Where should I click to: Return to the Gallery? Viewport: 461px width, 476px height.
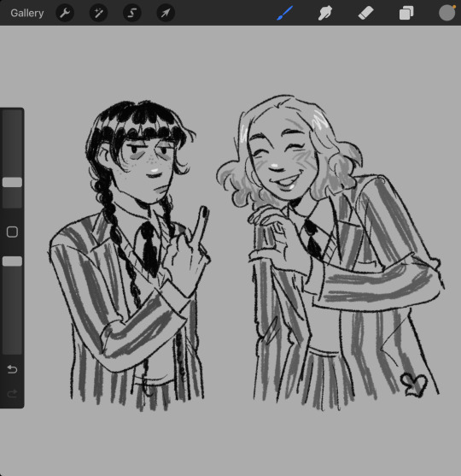click(27, 13)
